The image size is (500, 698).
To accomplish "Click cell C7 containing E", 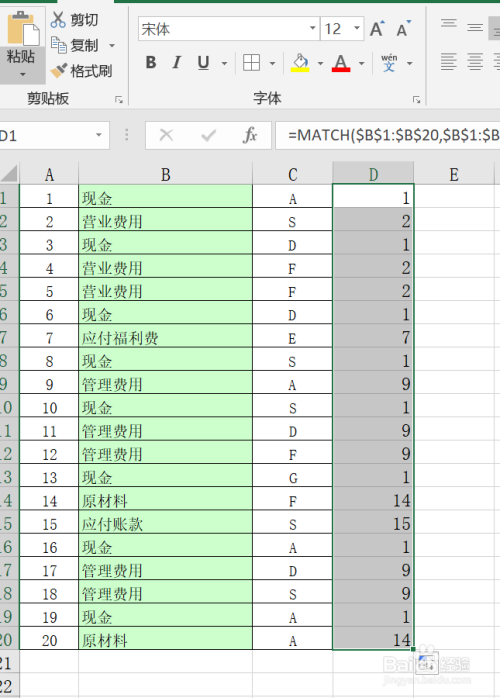I will (x=292, y=337).
